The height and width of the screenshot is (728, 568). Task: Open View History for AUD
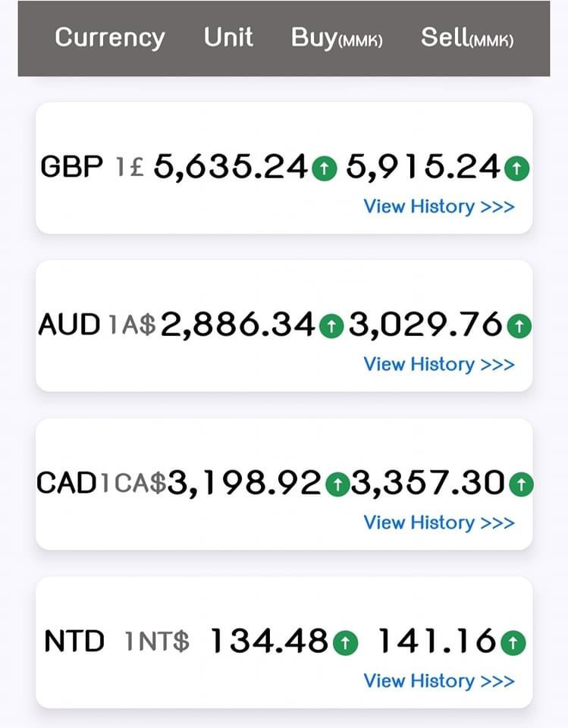coord(438,364)
